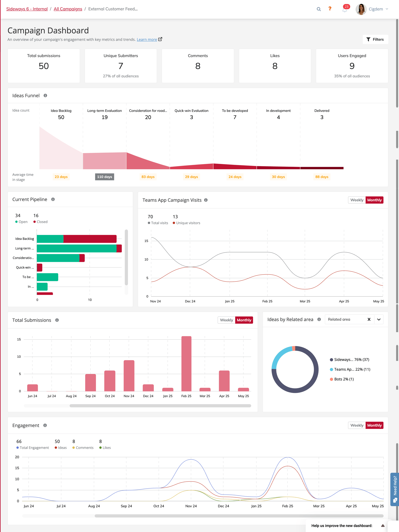
Task: Open notifications bell with 23 badge
Action: pyautogui.click(x=345, y=10)
